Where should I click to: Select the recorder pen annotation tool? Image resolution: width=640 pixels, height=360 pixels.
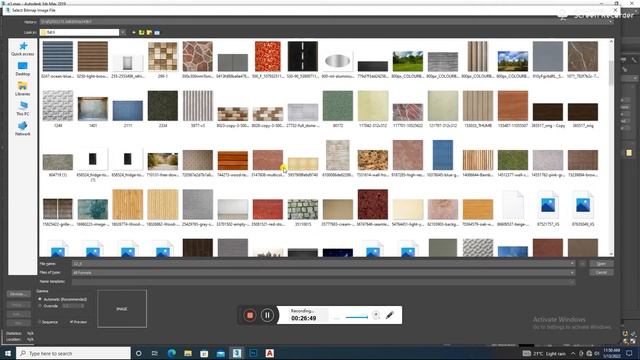(390, 315)
